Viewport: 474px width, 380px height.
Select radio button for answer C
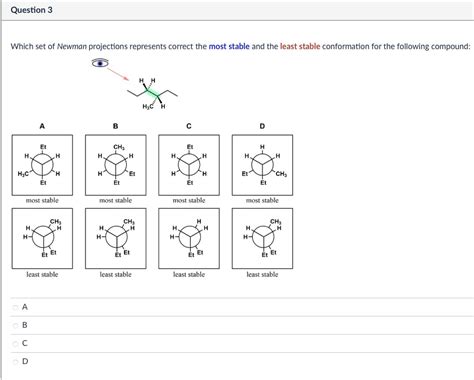tap(15, 343)
